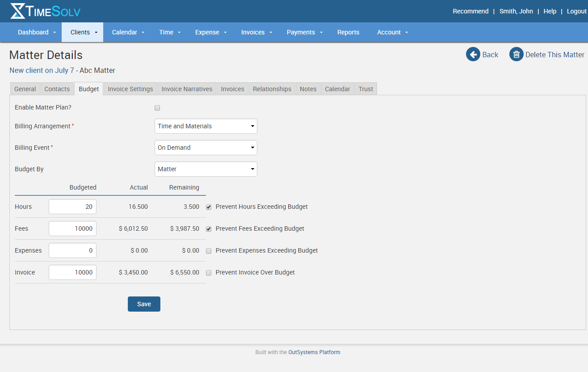Go to the Relationships tab
This screenshot has width=588, height=372.
pos(272,89)
